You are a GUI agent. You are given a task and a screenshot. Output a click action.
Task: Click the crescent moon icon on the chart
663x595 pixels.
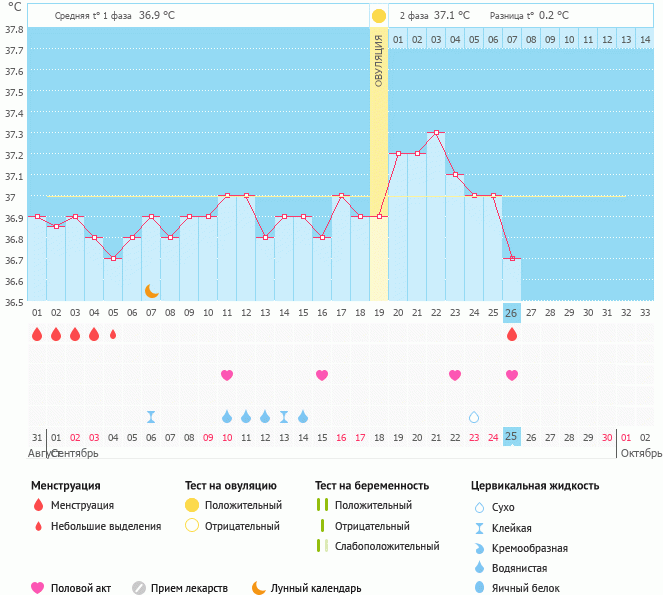click(151, 290)
